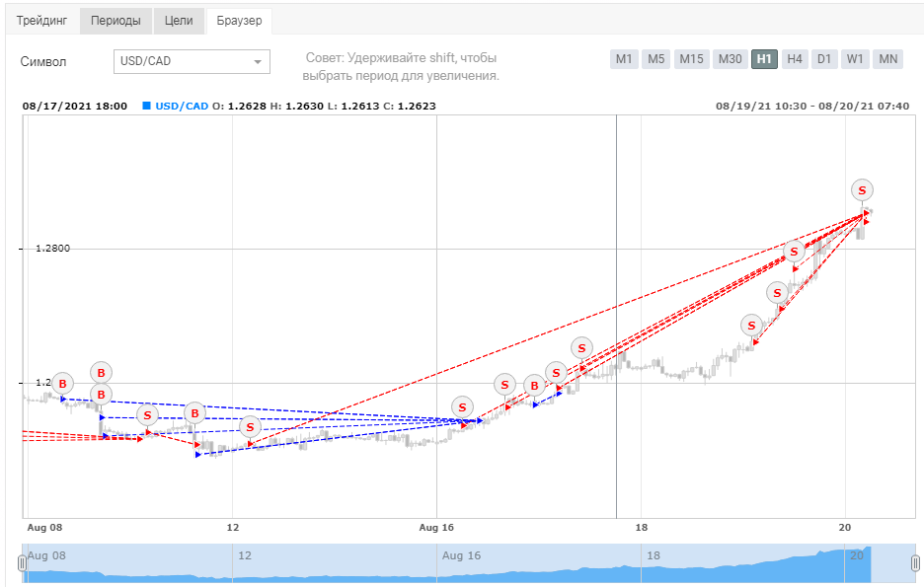Select the Цели tab
The width and height of the screenshot is (924, 587).
(179, 21)
